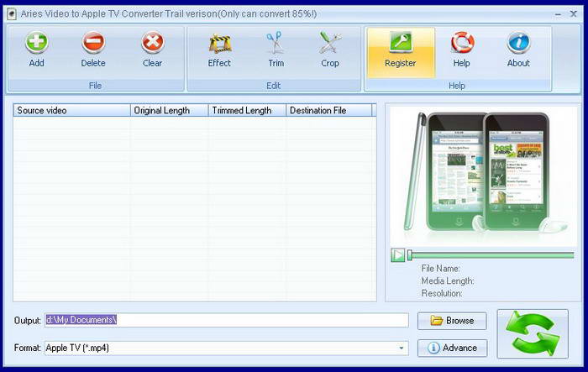The image size is (588, 372).
Task: Open Advance settings
Action: coord(452,348)
